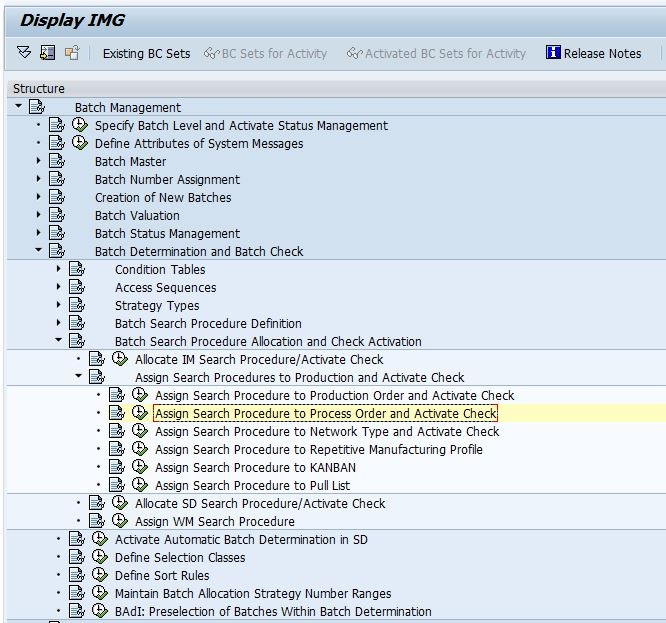Select Define Attributes of System Messages text
The height and width of the screenshot is (623, 666).
point(199,144)
